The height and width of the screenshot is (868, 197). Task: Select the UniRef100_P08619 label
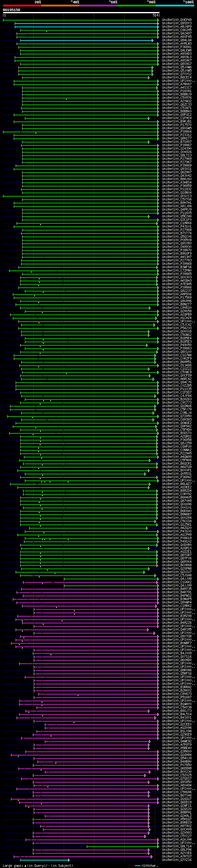[177, 538]
